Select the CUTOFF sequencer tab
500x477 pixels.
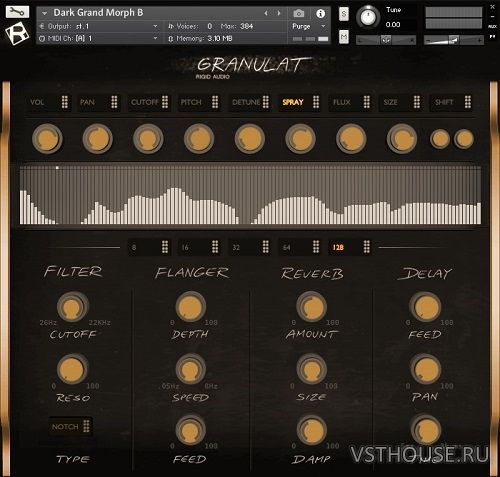[149, 102]
